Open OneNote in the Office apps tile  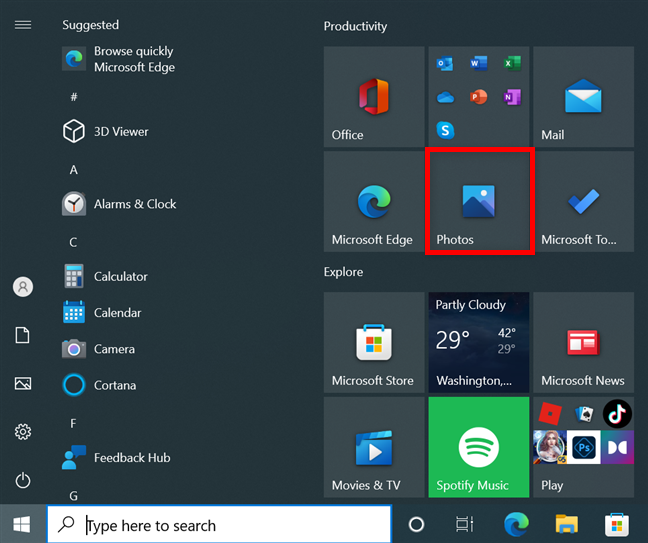click(x=512, y=97)
